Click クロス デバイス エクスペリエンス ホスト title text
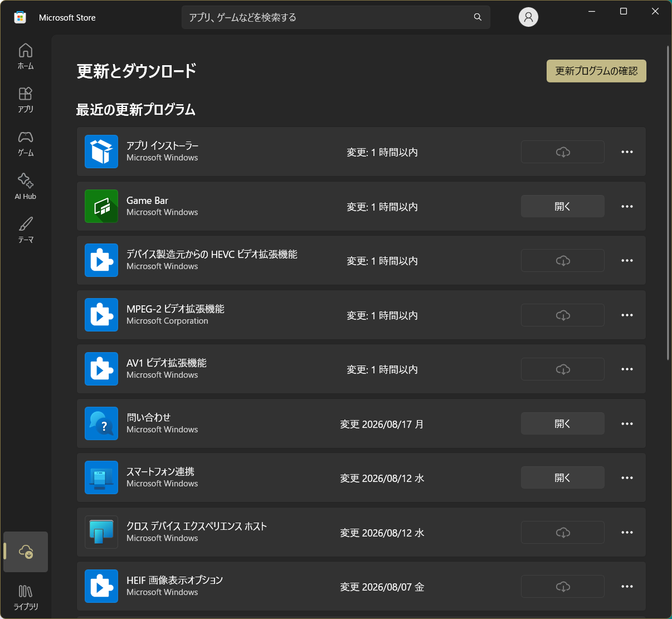The image size is (672, 619). (197, 526)
